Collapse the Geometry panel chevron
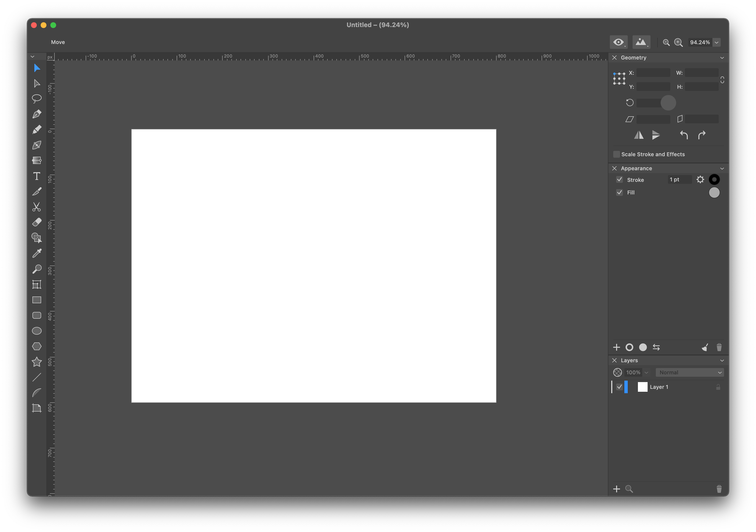756x532 pixels. (722, 58)
